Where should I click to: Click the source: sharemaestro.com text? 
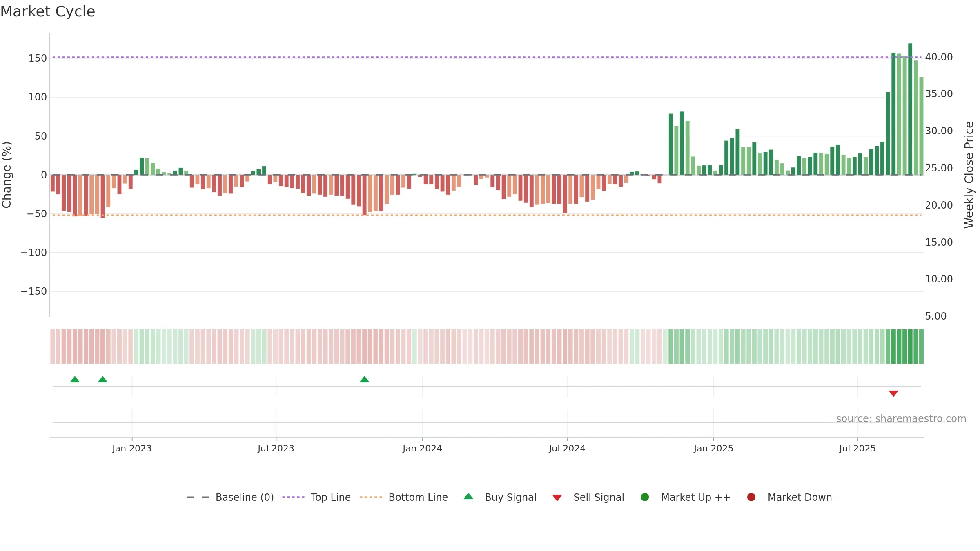[901, 419]
